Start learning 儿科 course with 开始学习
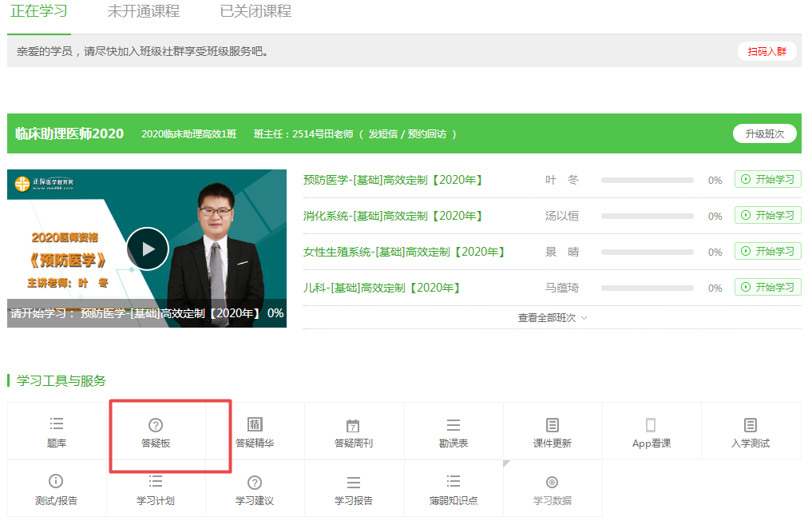This screenshot has height=529, width=812. click(767, 287)
